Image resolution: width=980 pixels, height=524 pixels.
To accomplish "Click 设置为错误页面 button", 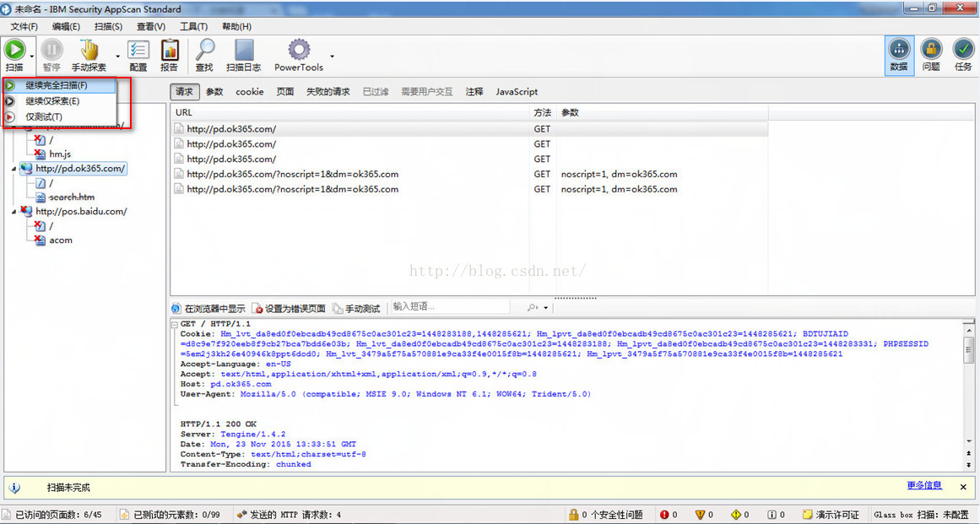I will pos(289,308).
